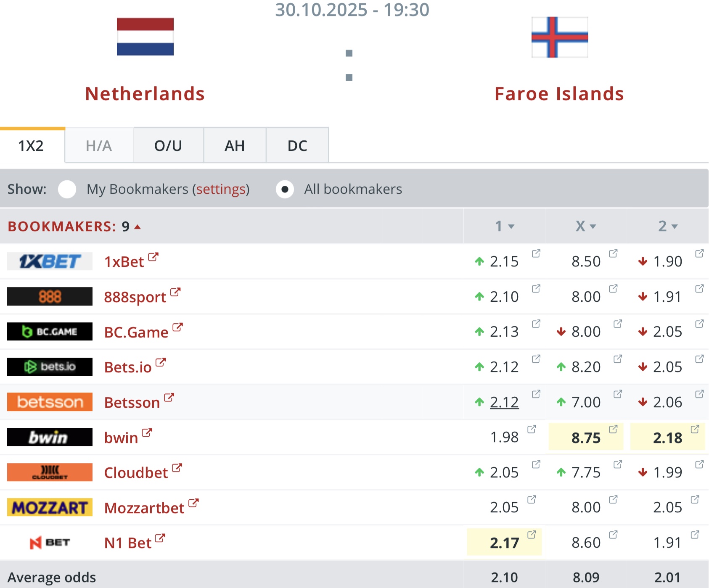Click the Mozzart yellow logo

(50, 508)
